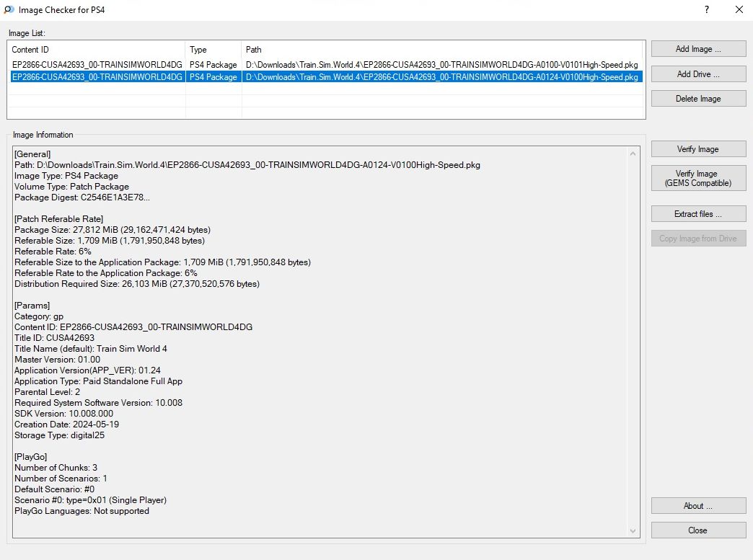Click the Volume Type: Patch Package line
Screen dimensions: 753x560
[x=71, y=186]
